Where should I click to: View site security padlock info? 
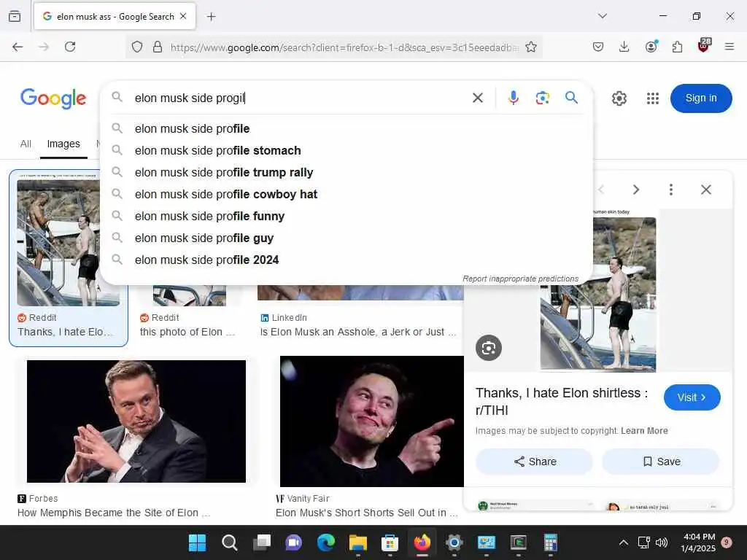pyautogui.click(x=158, y=47)
